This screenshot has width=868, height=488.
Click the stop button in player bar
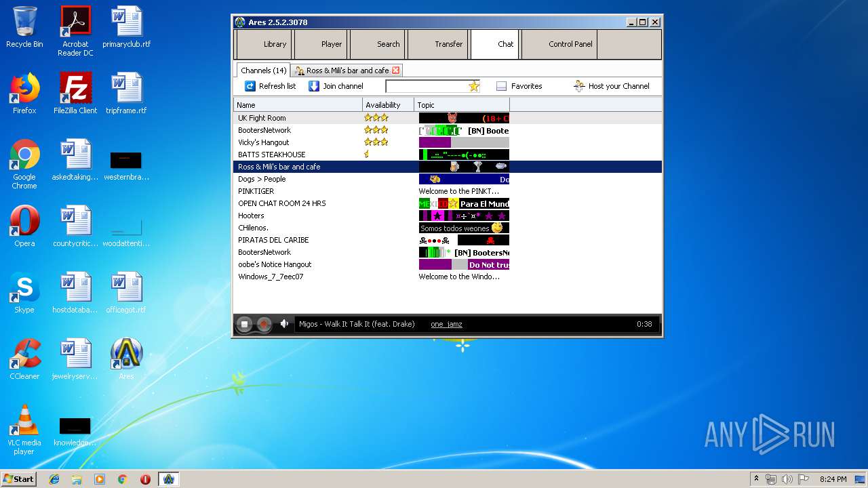(245, 325)
